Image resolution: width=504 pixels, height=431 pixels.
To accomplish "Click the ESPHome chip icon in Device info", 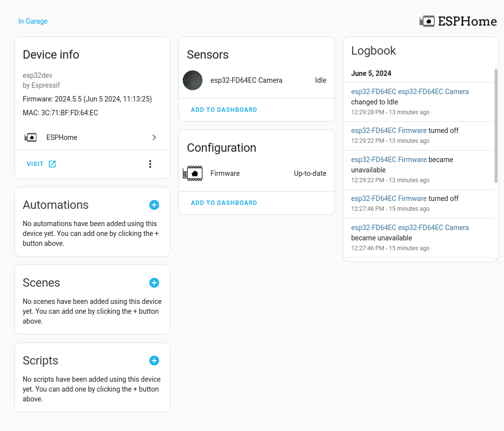I will coord(31,137).
